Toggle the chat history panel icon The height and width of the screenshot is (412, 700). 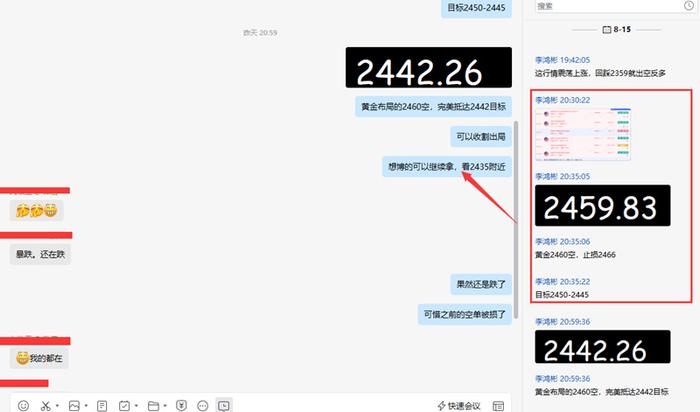click(224, 405)
